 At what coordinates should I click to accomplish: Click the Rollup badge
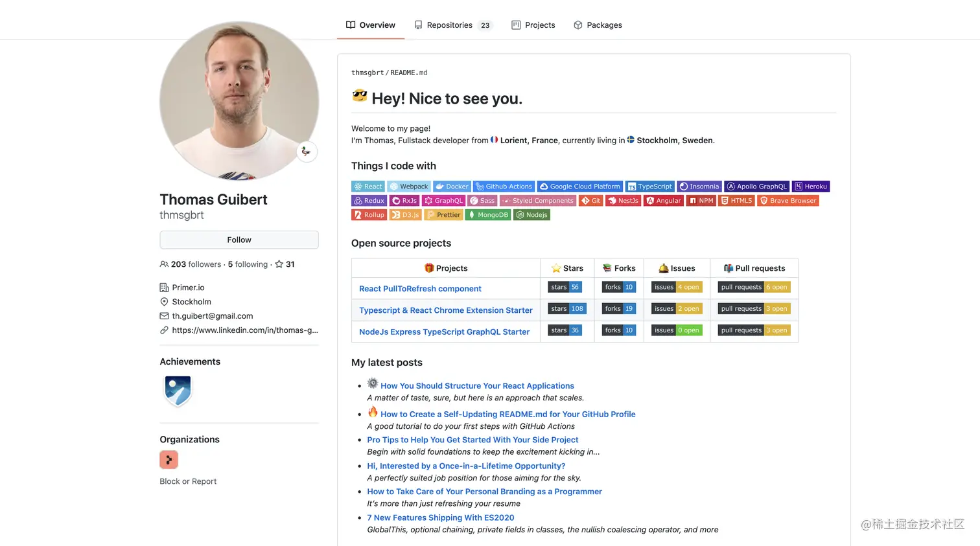click(x=369, y=215)
